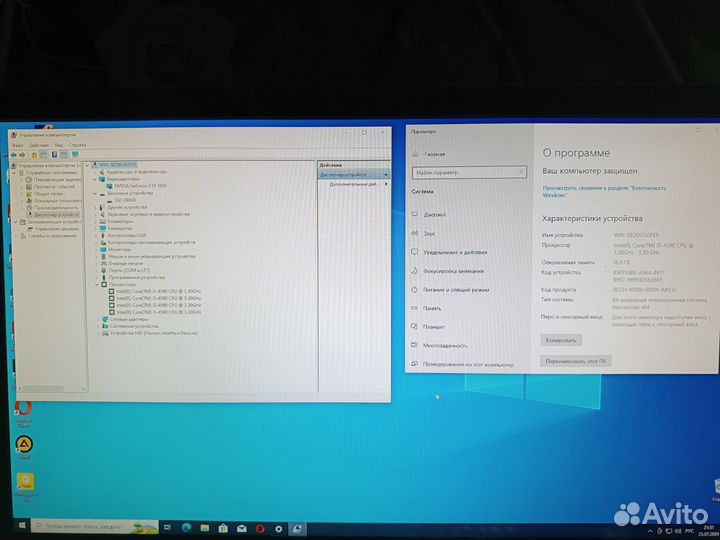
Task: Open the Файл menu in Computer Management
Action: click(18, 145)
